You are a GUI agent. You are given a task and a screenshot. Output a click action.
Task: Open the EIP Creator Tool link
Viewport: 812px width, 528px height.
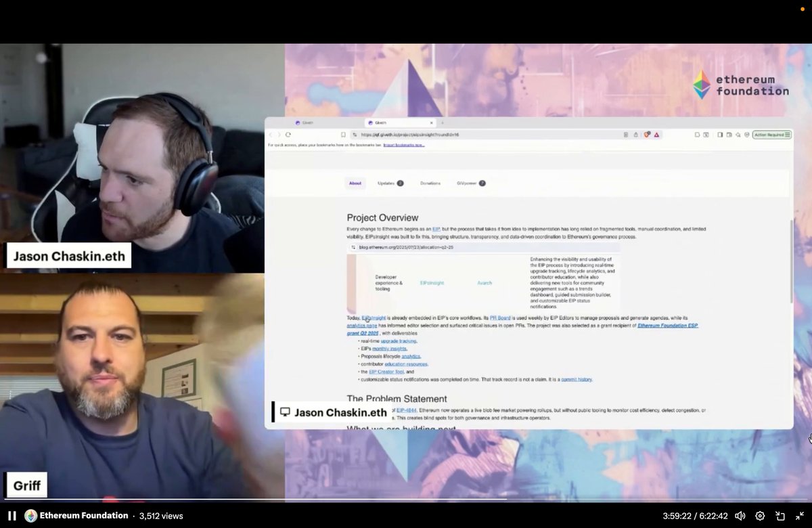click(x=386, y=372)
